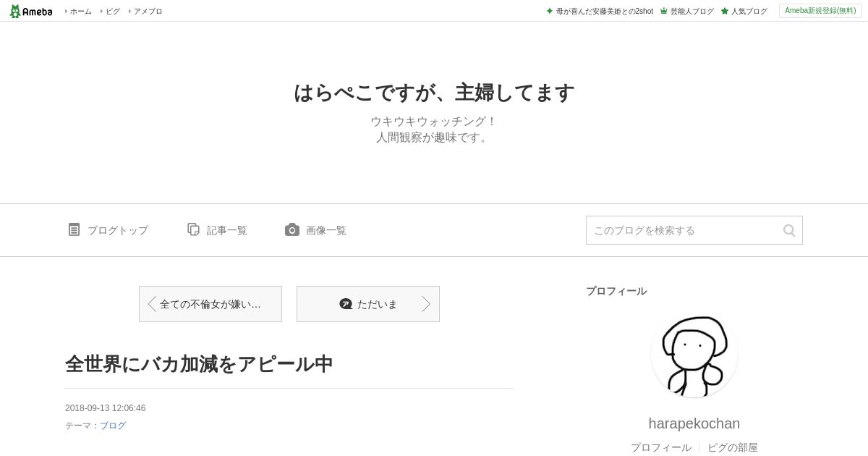868x456 pixels.
Task: Open blog top via document icon
Action: pos(74,229)
